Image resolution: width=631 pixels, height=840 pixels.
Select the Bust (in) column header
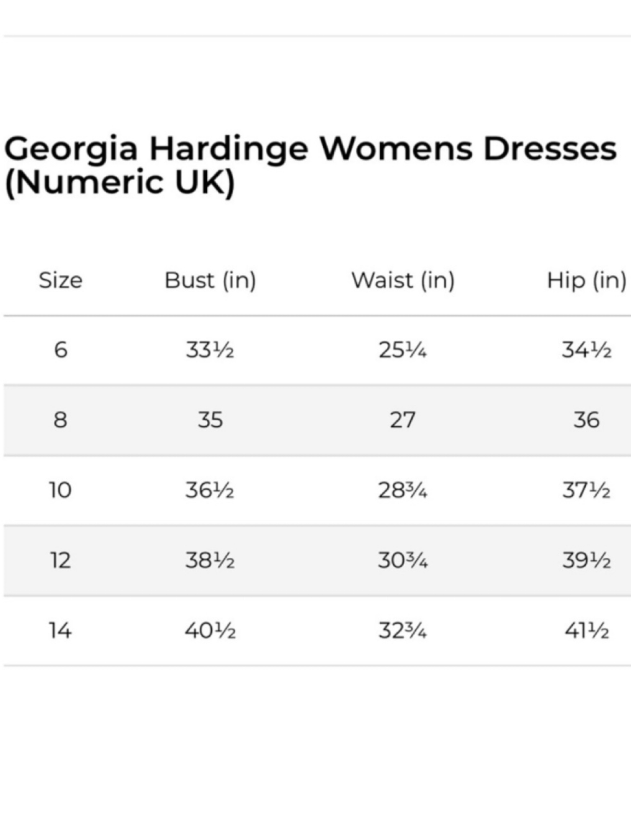[x=210, y=281]
